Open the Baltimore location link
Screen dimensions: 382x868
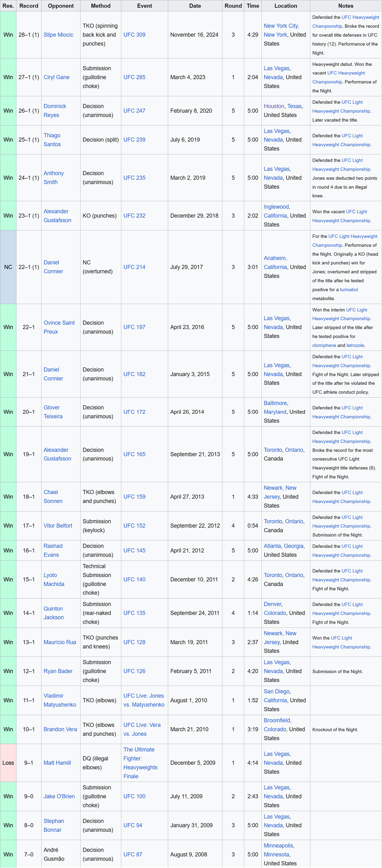275,403
